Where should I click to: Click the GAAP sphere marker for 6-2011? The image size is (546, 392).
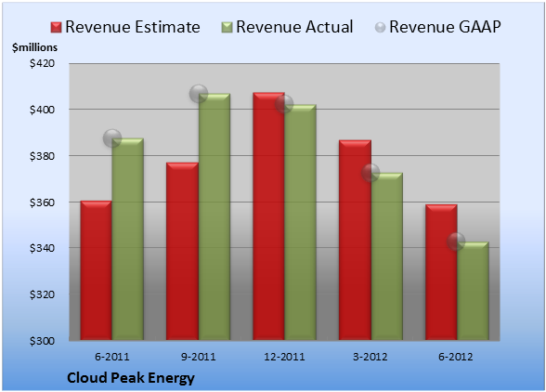pyautogui.click(x=112, y=138)
